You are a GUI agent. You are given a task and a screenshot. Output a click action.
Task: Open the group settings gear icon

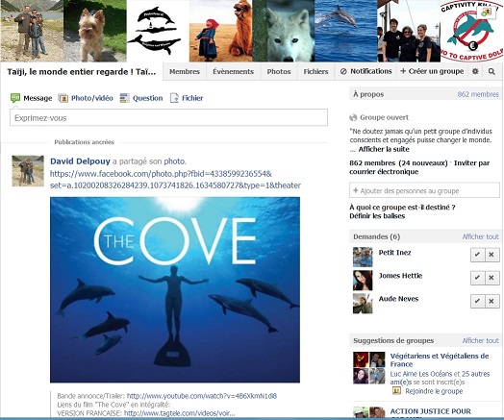coord(475,71)
